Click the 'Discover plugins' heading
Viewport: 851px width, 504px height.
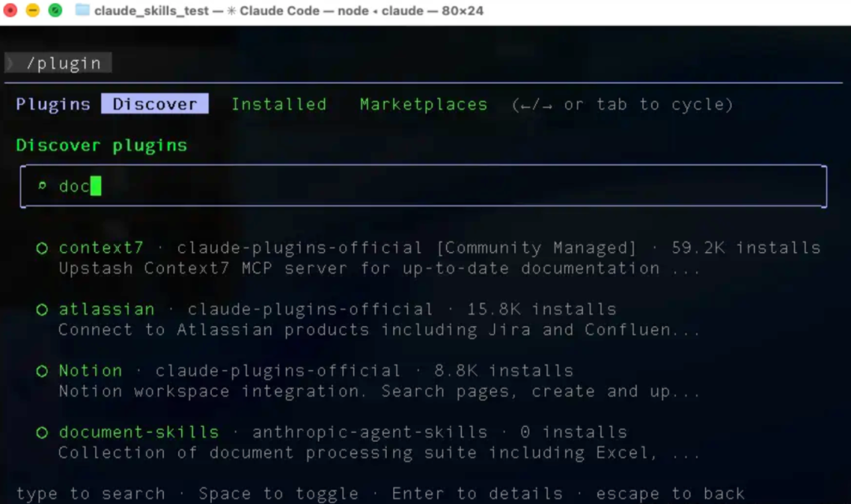pos(102,145)
